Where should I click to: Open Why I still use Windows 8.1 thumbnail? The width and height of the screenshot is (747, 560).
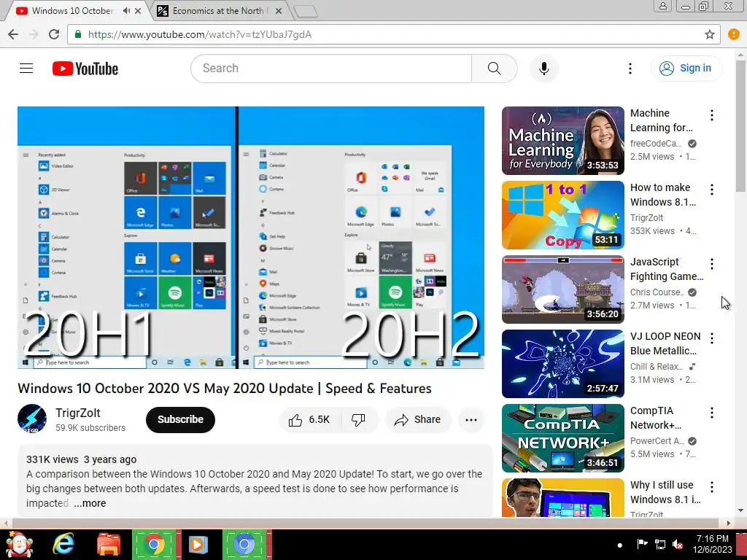(x=562, y=497)
